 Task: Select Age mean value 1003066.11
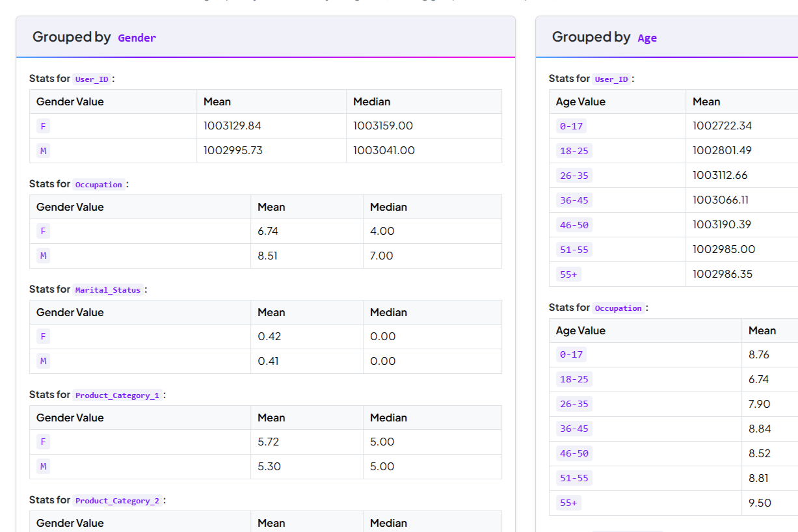(721, 200)
